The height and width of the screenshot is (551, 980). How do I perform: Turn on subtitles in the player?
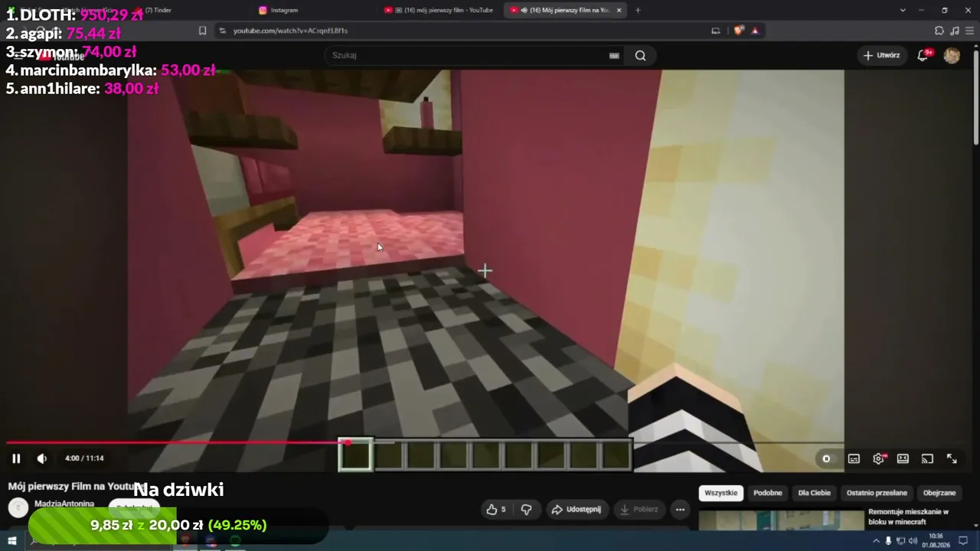(x=854, y=458)
